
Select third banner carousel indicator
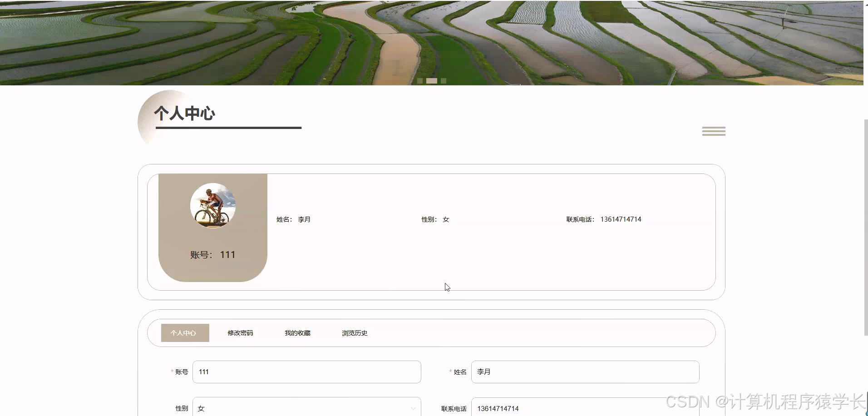point(444,81)
